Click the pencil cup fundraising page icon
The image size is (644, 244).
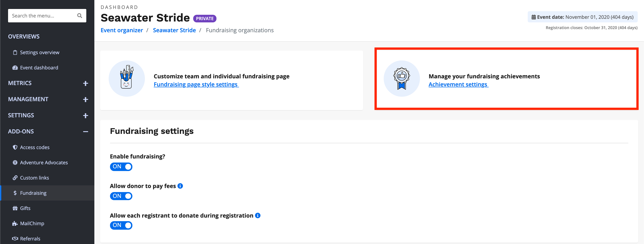127,79
